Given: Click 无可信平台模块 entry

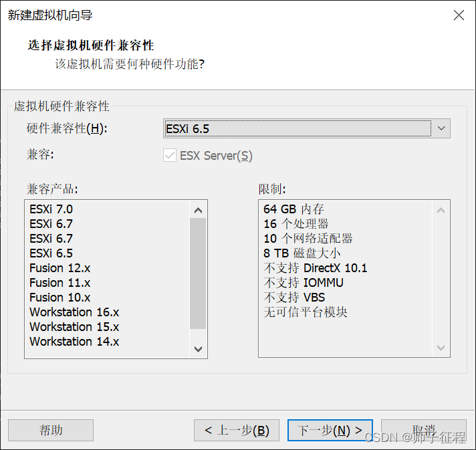Looking at the screenshot, I should [306, 312].
